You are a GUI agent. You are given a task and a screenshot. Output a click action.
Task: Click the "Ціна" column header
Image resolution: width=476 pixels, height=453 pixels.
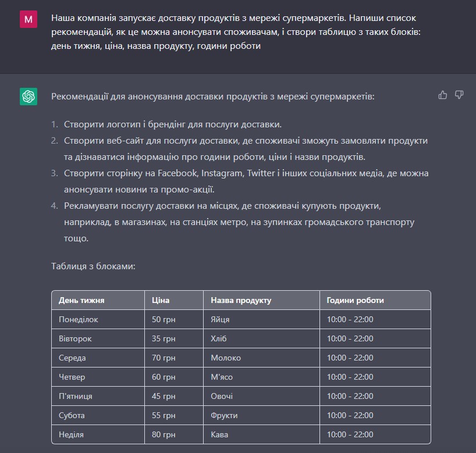click(x=161, y=300)
